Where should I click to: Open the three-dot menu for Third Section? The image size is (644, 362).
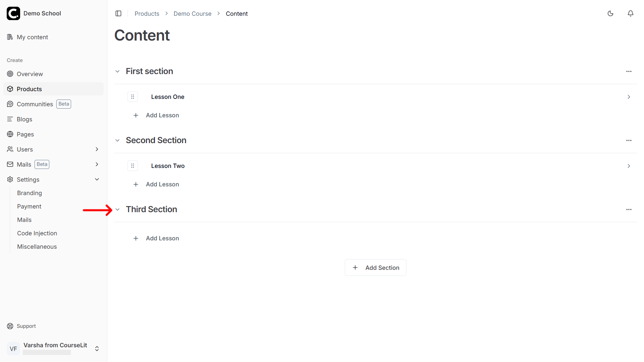(x=629, y=209)
